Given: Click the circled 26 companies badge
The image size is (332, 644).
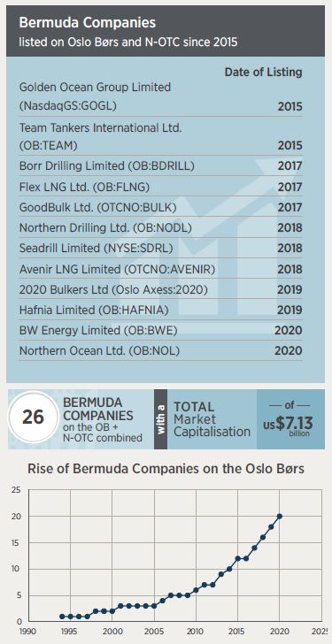Looking at the screenshot, I should click(x=34, y=417).
